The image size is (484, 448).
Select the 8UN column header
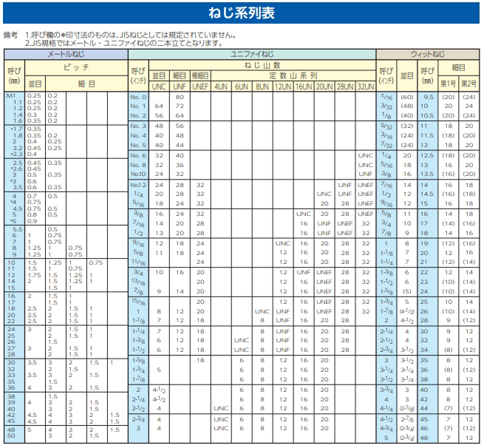[x=262, y=86]
